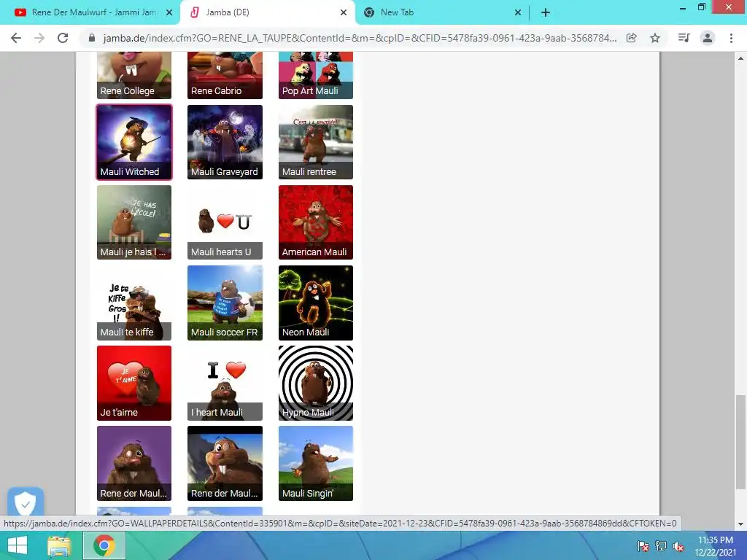747x560 pixels.
Task: Click the address bar URL
Action: (360, 38)
